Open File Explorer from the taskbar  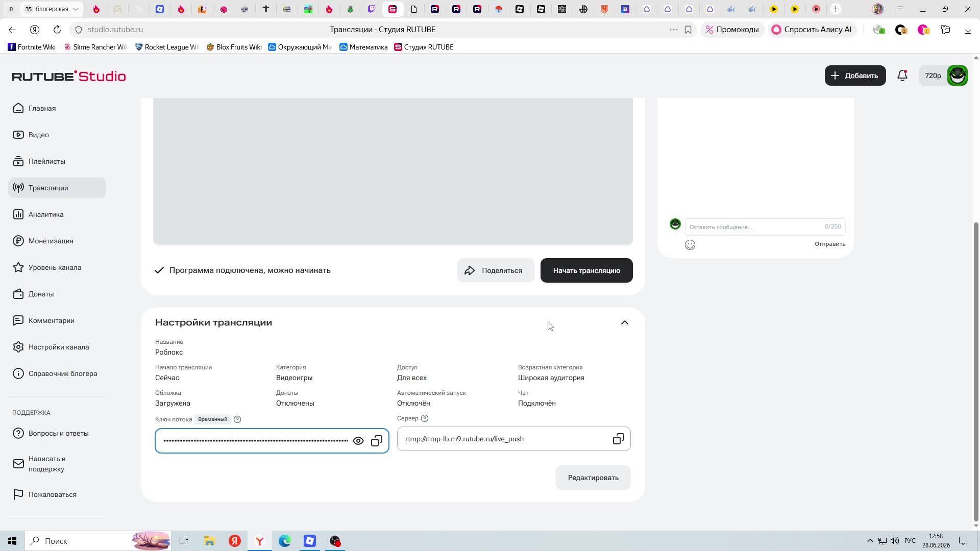[209, 541]
